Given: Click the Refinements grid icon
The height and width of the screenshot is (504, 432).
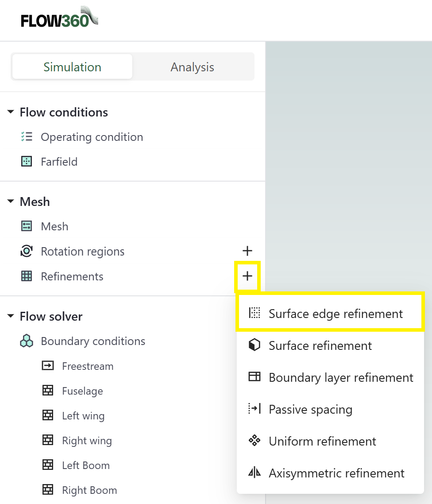Looking at the screenshot, I should (27, 276).
